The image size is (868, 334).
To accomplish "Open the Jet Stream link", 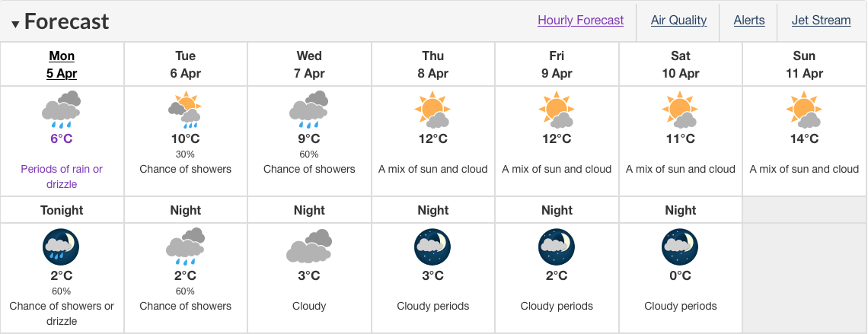I will pos(821,21).
